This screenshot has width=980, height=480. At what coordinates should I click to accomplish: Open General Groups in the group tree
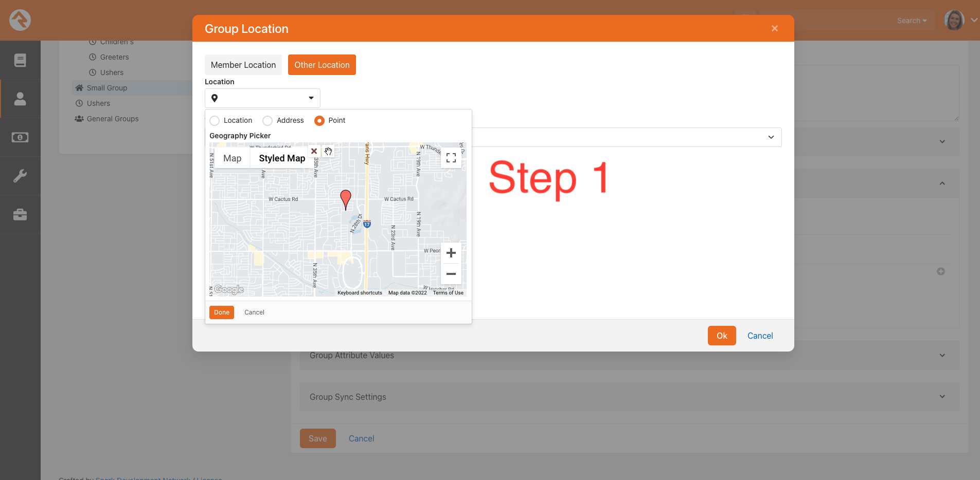pyautogui.click(x=113, y=119)
